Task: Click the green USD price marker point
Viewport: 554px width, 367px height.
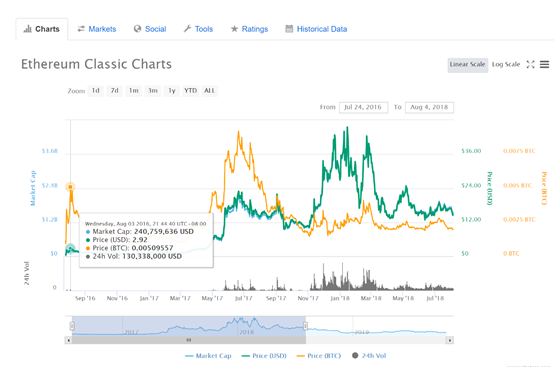Action: click(x=70, y=248)
